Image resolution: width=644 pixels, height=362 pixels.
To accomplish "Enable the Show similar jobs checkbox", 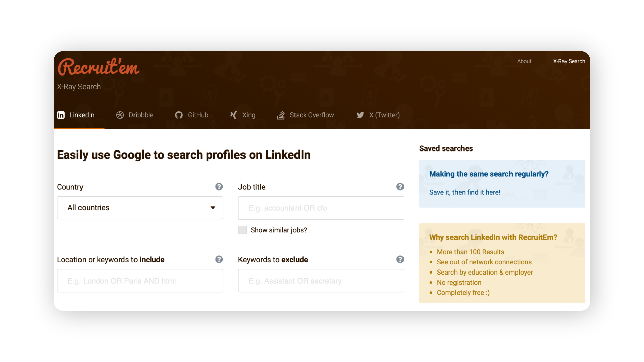I will coord(242,230).
